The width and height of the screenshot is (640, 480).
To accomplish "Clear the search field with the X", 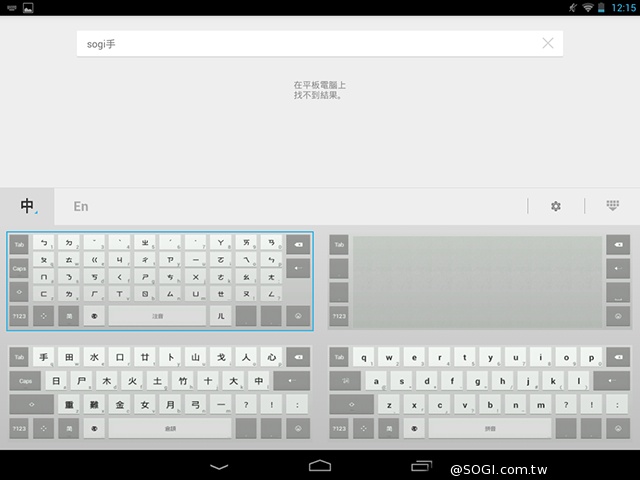I will pyautogui.click(x=548, y=43).
